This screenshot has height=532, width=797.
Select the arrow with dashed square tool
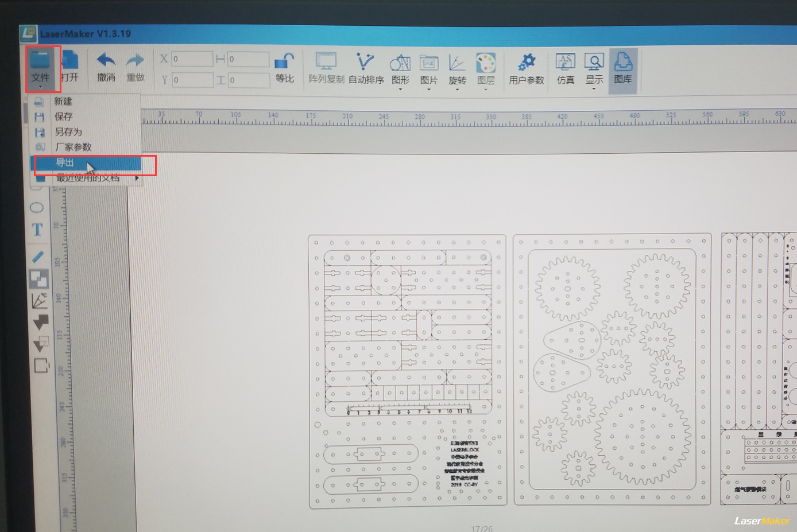[41, 344]
